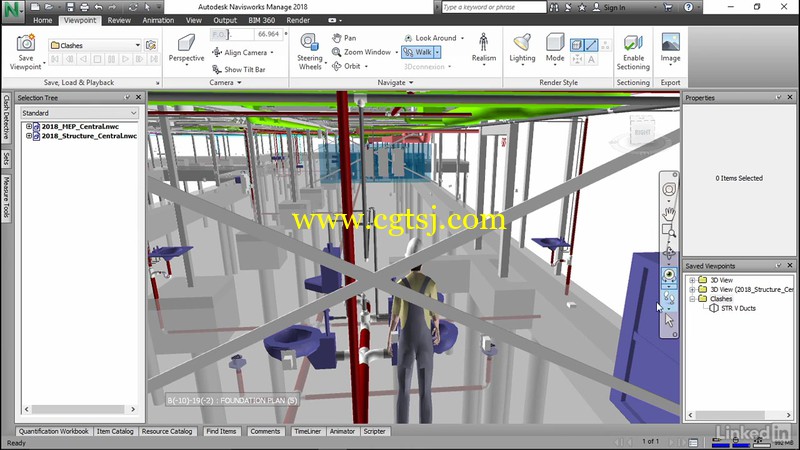Screen dimensions: 800x450
Task: Toggle the Pan hand on navigation bar
Action: pyautogui.click(x=669, y=213)
